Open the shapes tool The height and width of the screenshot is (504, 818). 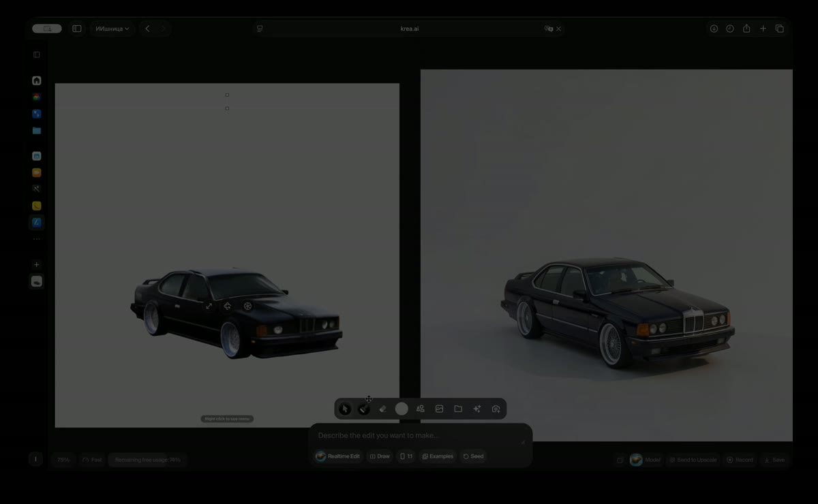click(x=421, y=409)
